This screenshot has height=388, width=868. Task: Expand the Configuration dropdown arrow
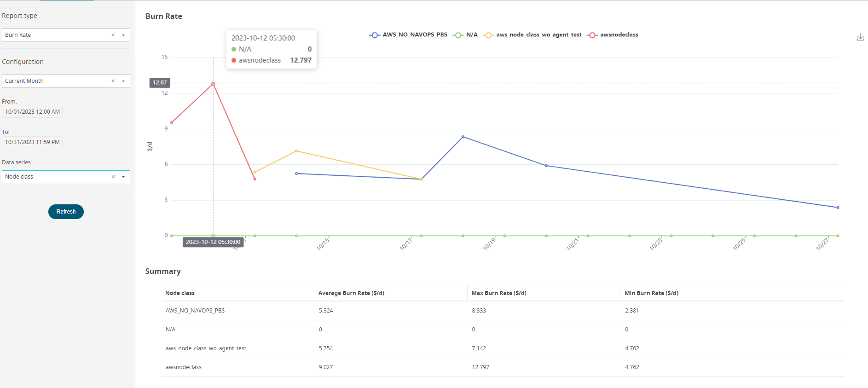[x=123, y=81]
